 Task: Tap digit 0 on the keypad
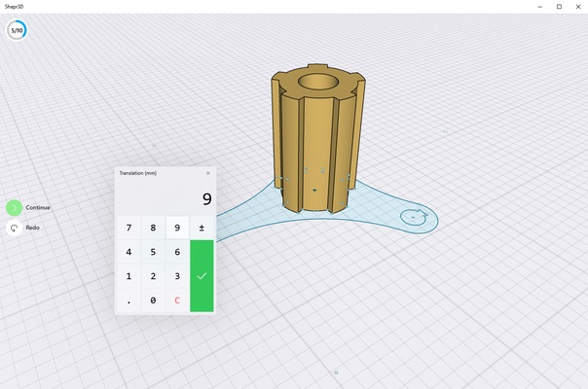[153, 301]
